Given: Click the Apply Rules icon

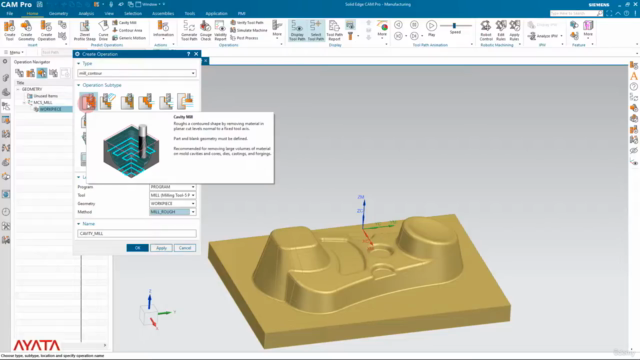Looking at the screenshot, I should click(514, 31).
